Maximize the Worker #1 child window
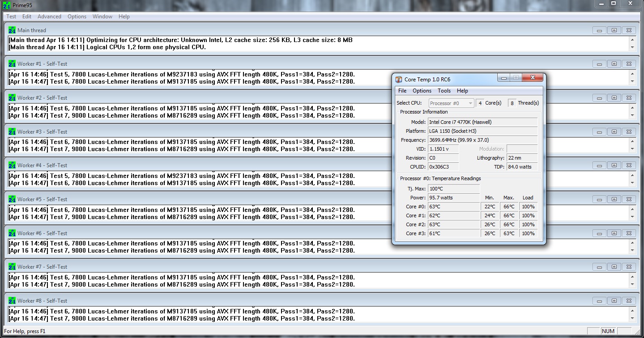This screenshot has height=338, width=644. 614,64
